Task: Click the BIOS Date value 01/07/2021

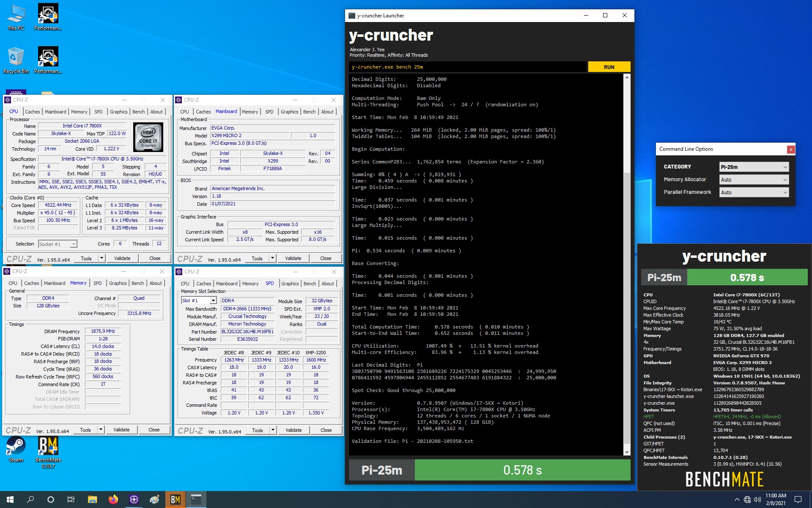Action: tap(273, 204)
